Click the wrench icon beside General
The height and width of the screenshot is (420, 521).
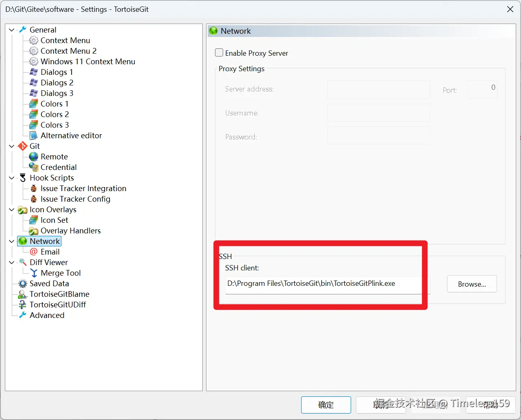click(23, 30)
